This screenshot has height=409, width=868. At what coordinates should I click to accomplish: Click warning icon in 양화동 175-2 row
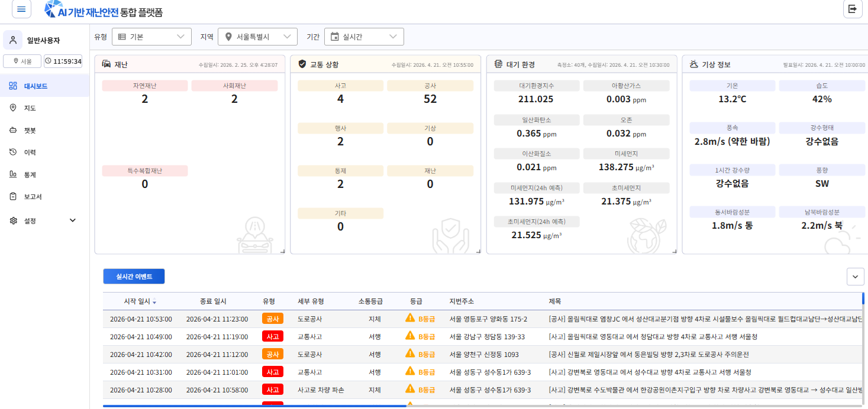(410, 318)
